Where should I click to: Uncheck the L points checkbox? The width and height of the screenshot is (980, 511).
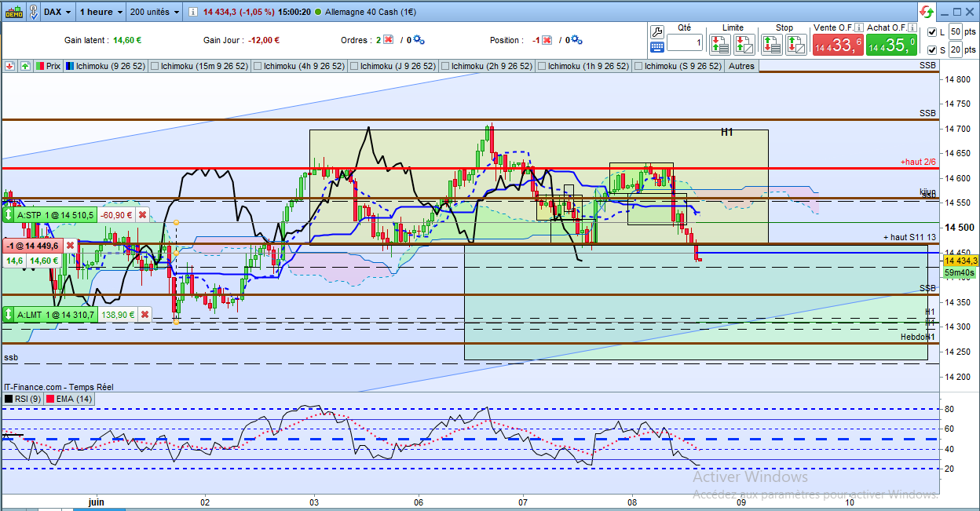point(932,32)
